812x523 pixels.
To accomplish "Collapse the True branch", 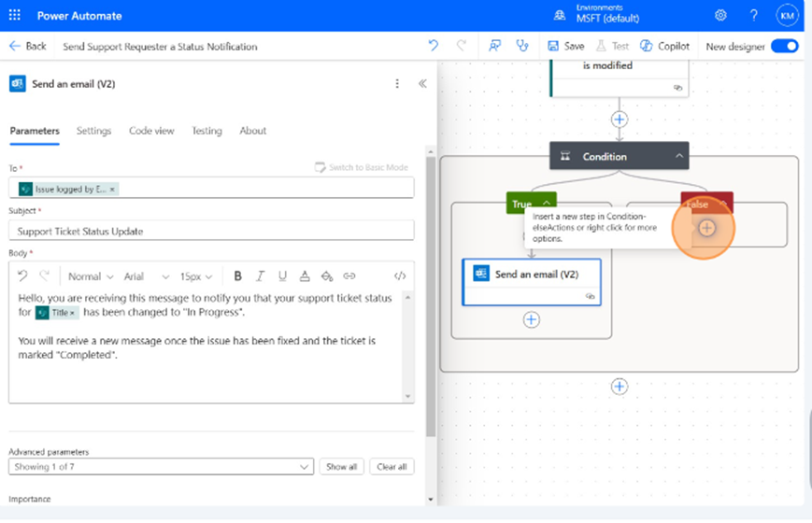I will coord(547,203).
